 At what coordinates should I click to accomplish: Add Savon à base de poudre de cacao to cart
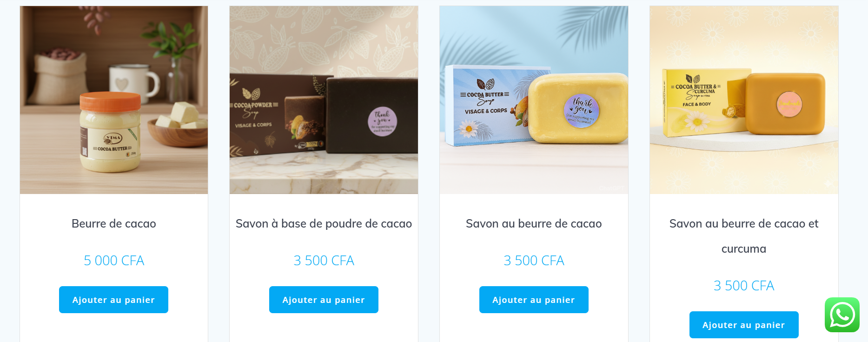324,300
